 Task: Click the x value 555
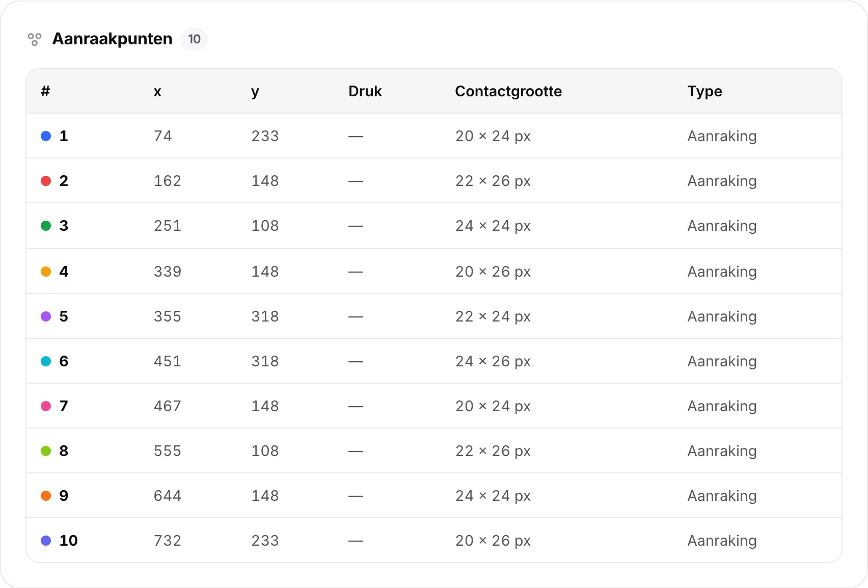[168, 451]
